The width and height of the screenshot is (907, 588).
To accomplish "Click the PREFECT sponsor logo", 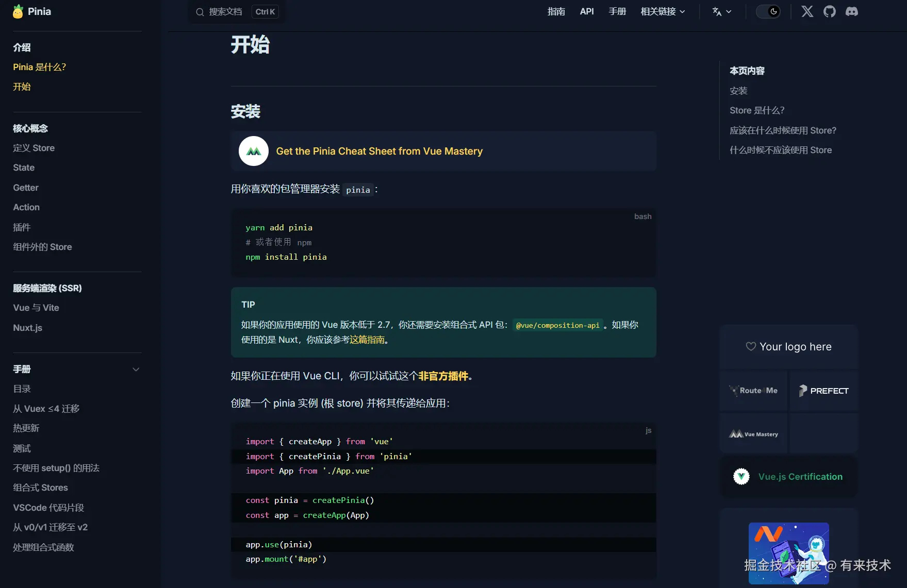I will pos(823,391).
